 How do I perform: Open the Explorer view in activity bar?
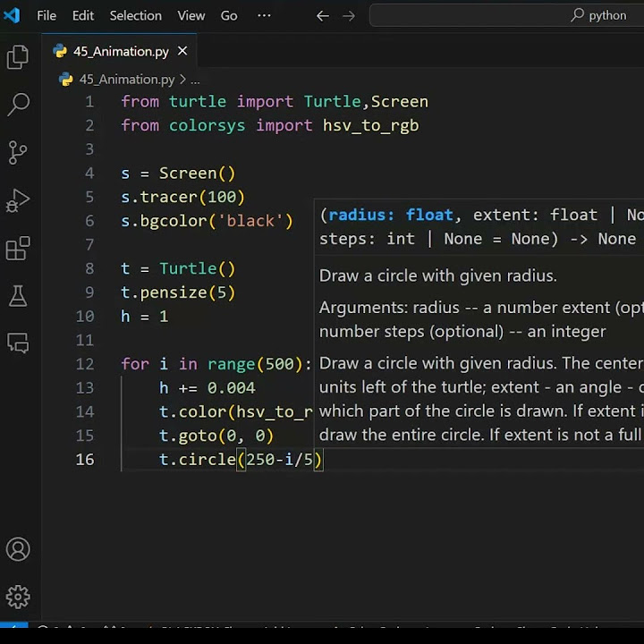18,56
